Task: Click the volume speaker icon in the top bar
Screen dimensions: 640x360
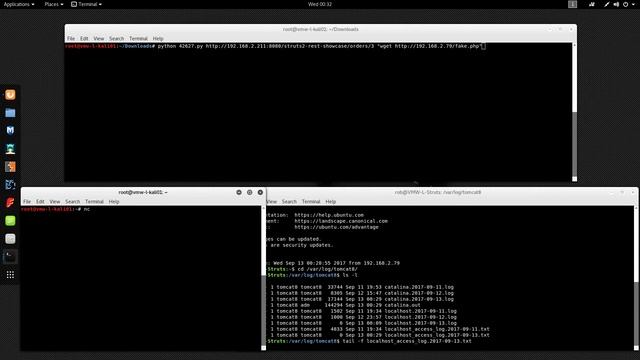Action: pos(616,4)
